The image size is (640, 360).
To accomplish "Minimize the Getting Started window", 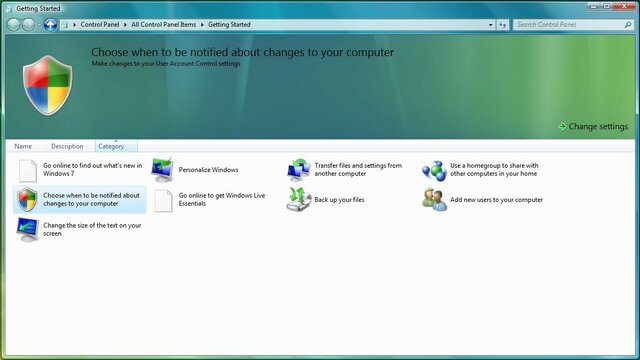I will [x=593, y=6].
